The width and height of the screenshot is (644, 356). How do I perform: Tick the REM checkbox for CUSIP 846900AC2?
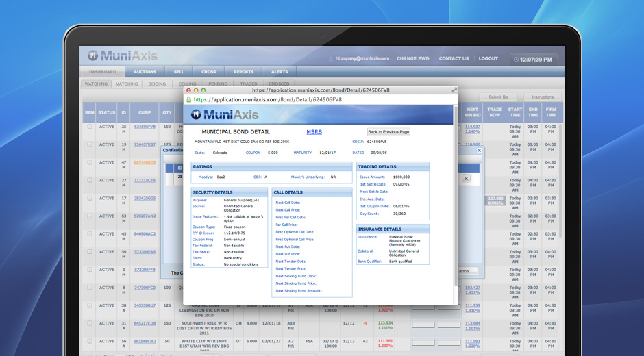click(x=90, y=234)
